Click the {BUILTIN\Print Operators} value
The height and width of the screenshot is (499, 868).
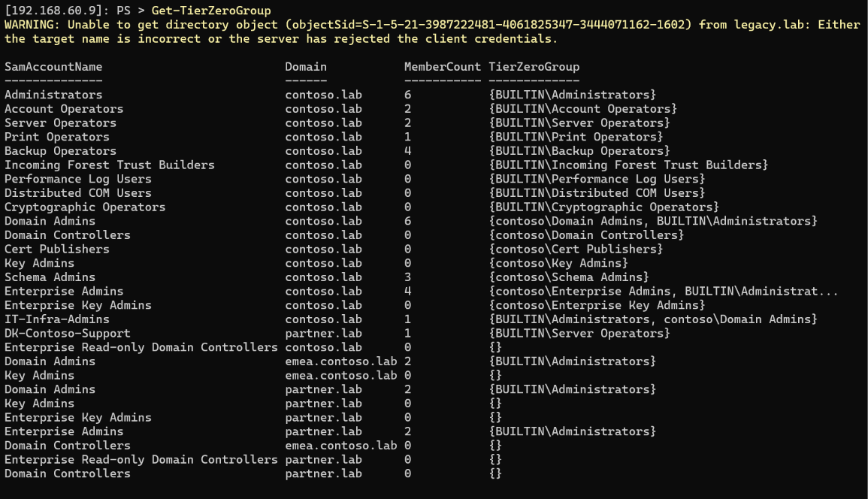pos(576,137)
